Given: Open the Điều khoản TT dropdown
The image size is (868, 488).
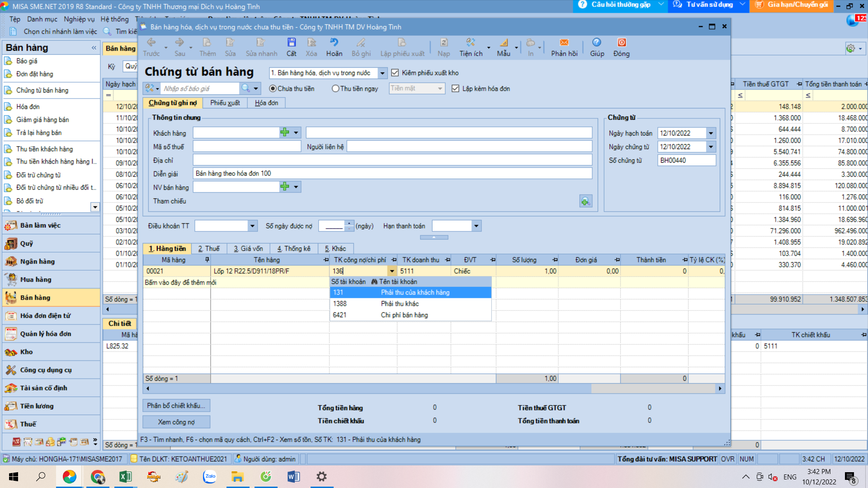Looking at the screenshot, I should click(x=252, y=226).
